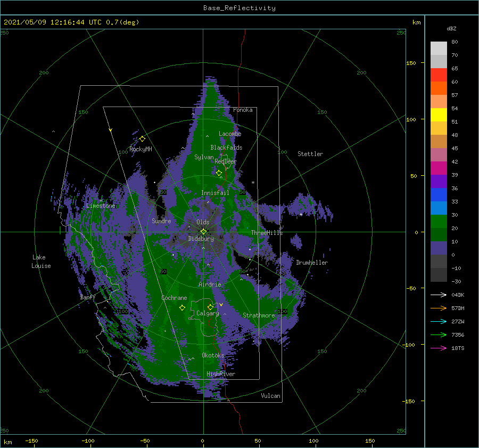The image size is (479, 448).
Task: Select the yellow diamond marker below Cochrane
Action: 182,308
